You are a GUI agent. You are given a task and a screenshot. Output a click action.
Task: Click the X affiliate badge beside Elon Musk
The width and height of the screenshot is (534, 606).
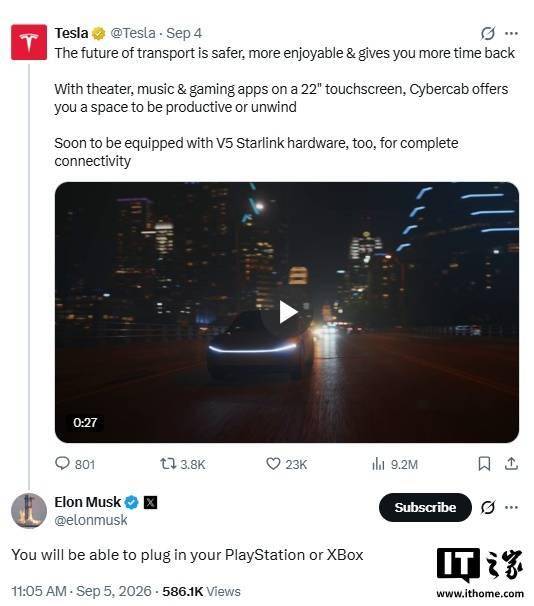(x=150, y=502)
